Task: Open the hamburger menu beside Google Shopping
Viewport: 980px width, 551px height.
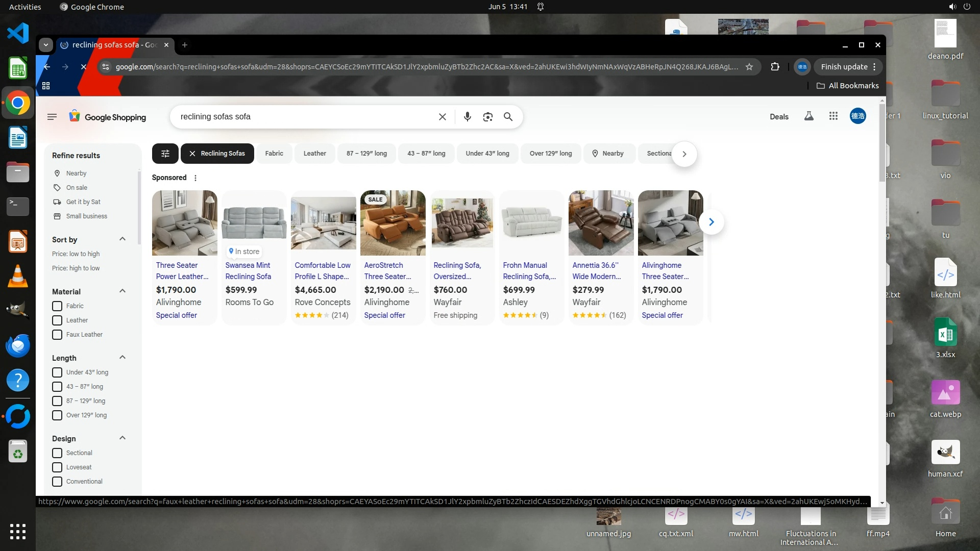Action: point(52,117)
